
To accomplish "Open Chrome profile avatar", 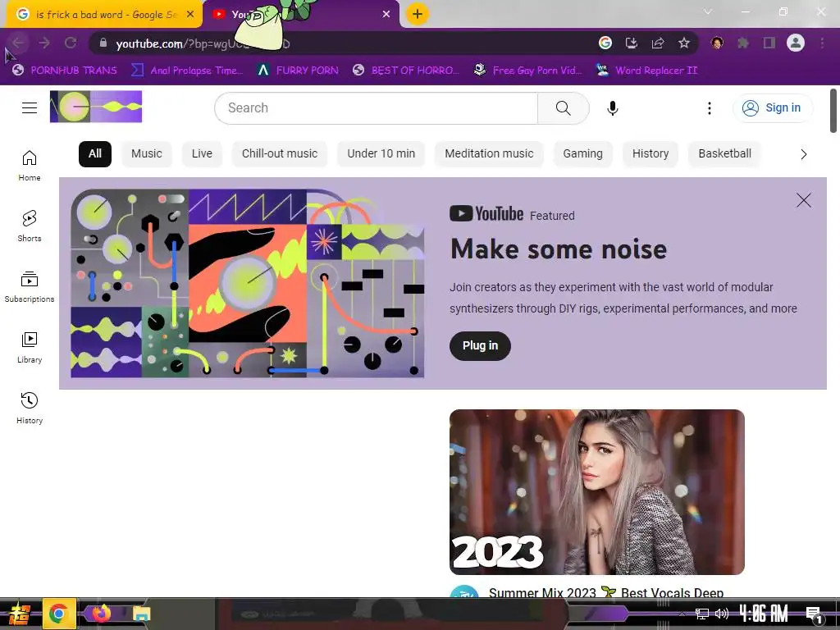I will coord(795,43).
